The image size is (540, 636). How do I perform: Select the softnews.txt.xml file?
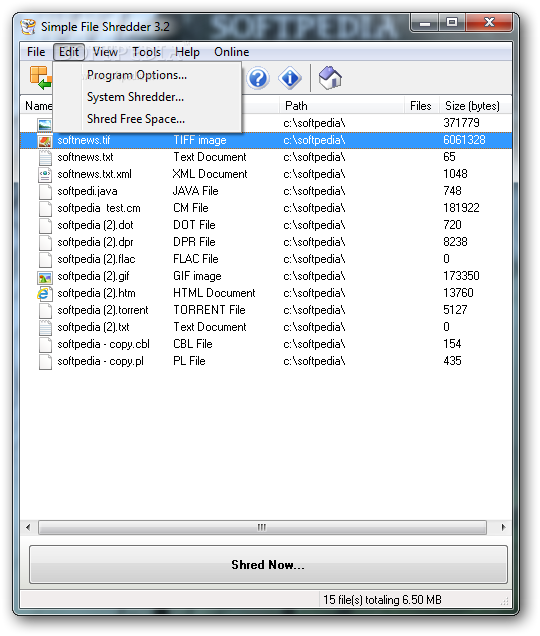pyautogui.click(x=95, y=174)
